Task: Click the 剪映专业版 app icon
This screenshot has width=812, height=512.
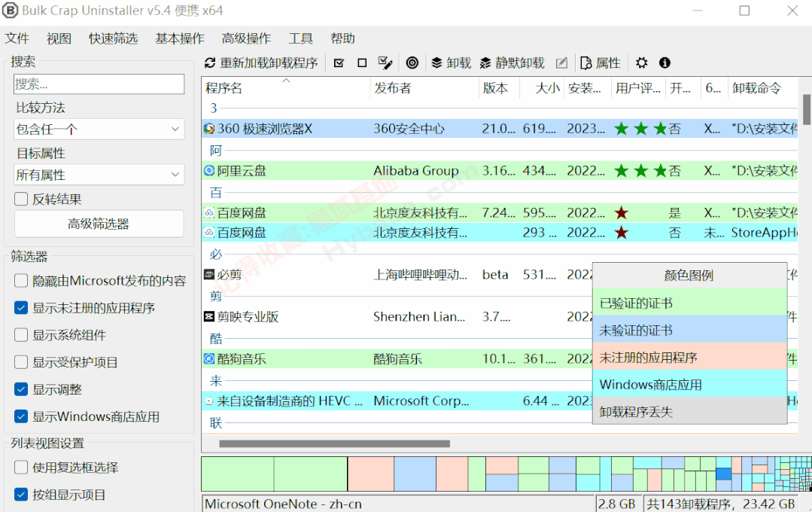Action: tap(209, 317)
